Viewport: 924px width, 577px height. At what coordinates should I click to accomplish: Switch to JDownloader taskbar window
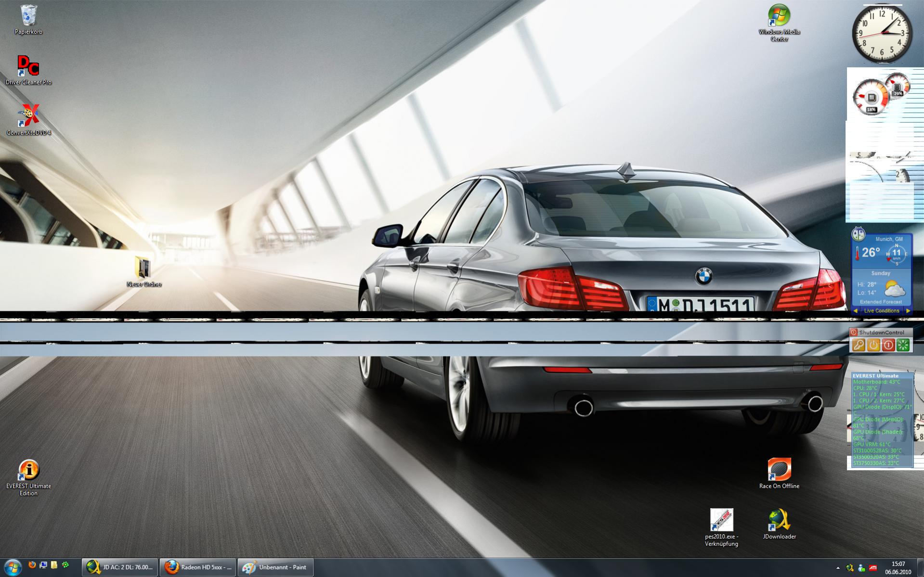[x=119, y=567]
